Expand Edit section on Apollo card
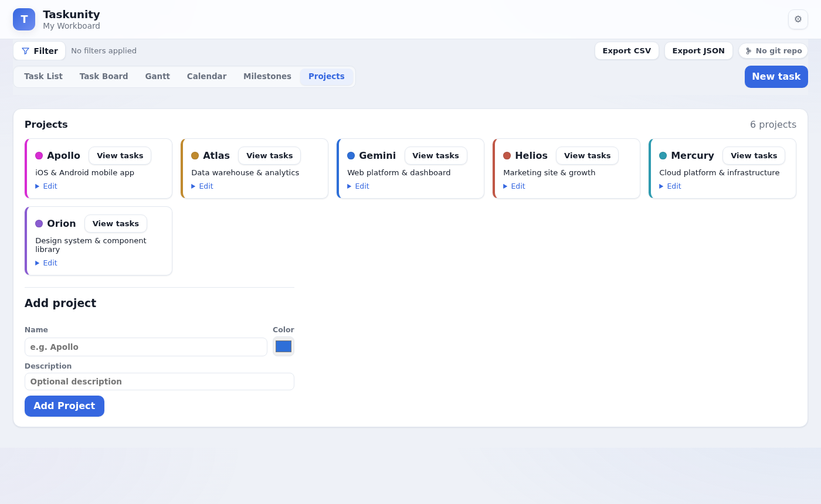This screenshot has height=504, width=821. tap(46, 186)
